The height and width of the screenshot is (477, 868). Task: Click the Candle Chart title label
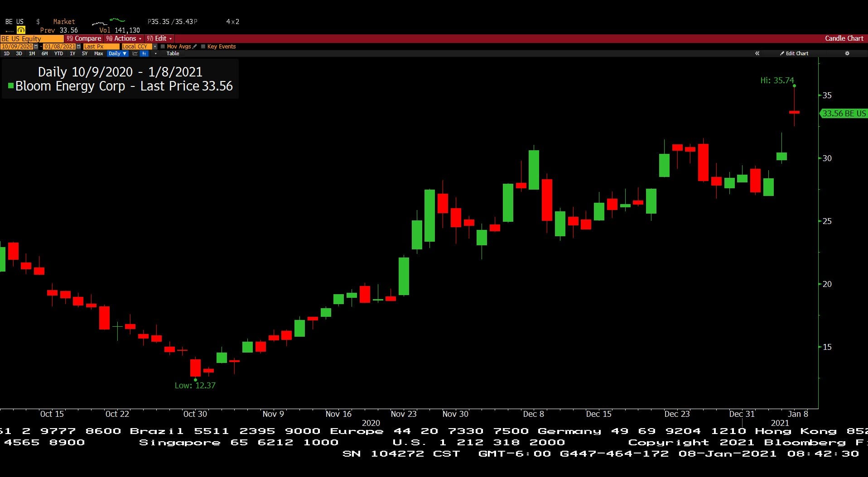pyautogui.click(x=844, y=38)
